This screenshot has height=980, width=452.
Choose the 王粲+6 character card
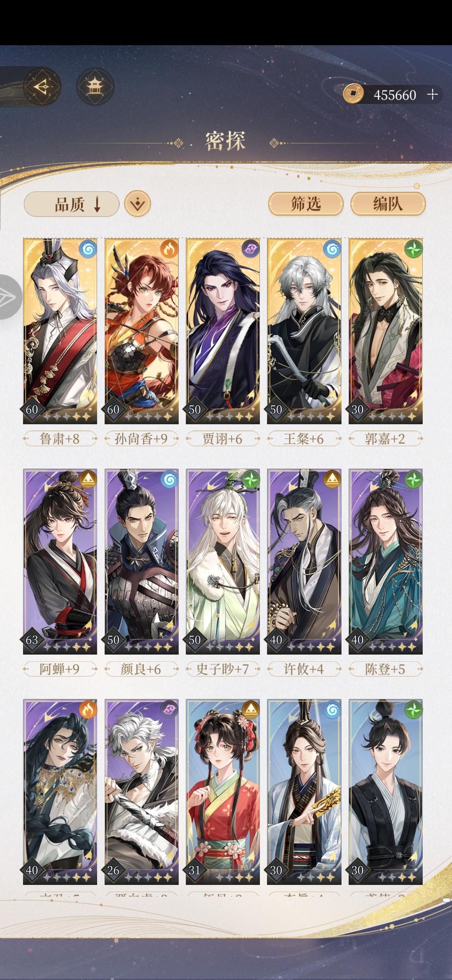point(304,331)
